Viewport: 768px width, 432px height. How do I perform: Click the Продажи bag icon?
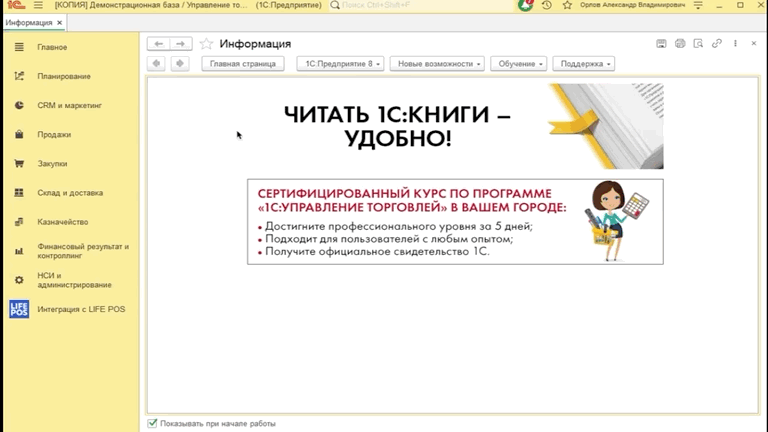click(19, 134)
